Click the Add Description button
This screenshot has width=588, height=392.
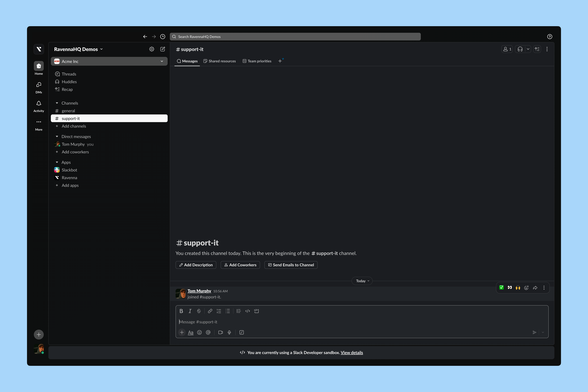(x=196, y=265)
